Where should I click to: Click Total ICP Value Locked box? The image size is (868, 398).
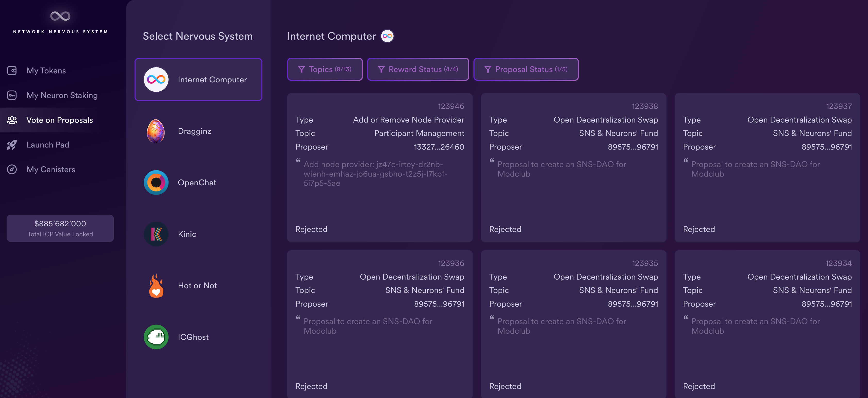tap(60, 228)
